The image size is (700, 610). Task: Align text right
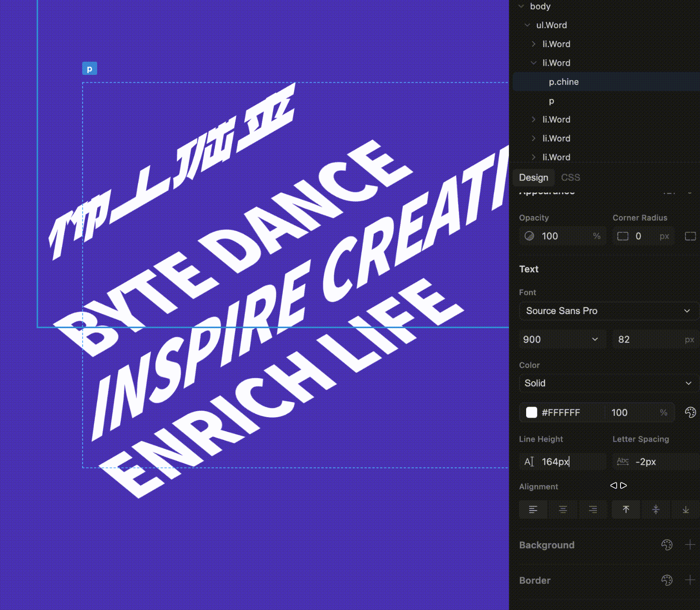click(x=593, y=510)
